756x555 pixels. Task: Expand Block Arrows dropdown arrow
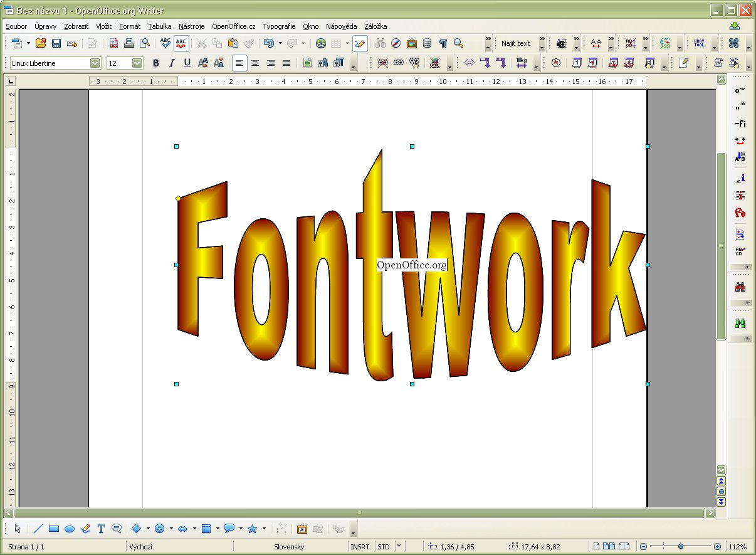pyautogui.click(x=194, y=529)
